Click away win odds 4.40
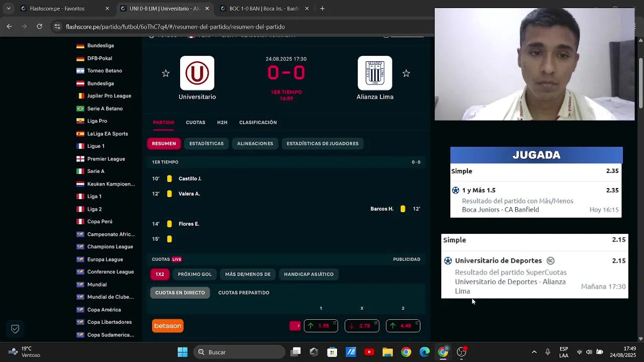Viewport: 644px width, 362px height. tap(403, 326)
